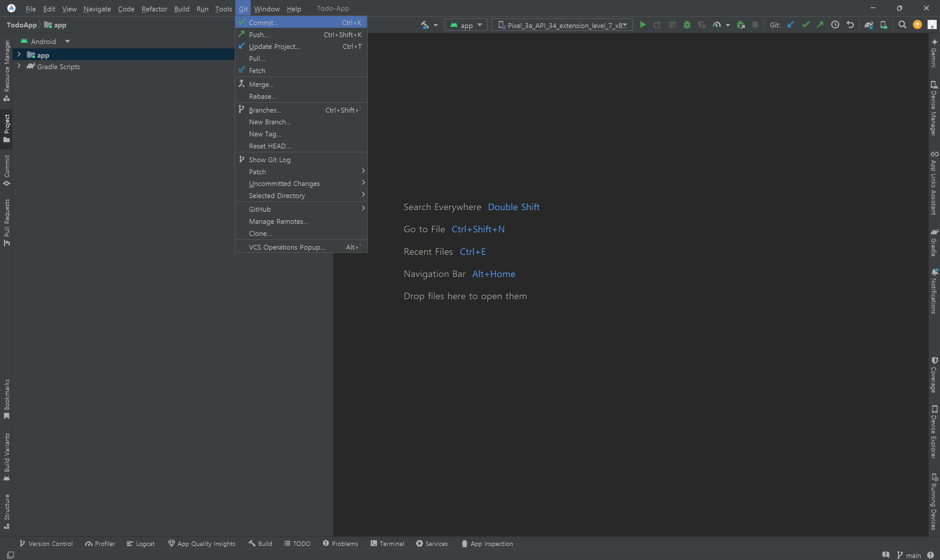The width and height of the screenshot is (940, 560).
Task: Click the green Run app button
Action: click(x=643, y=25)
